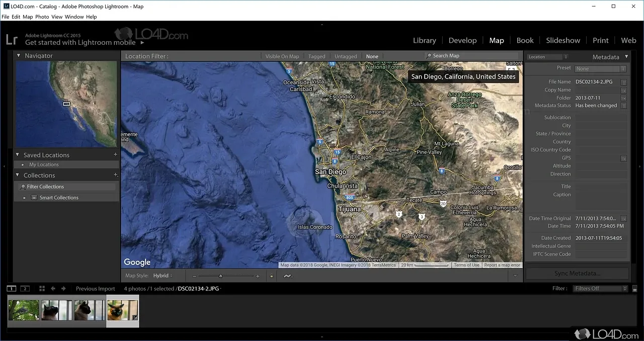This screenshot has width=644, height=341.
Task: Click the second monitor '2' icon
Action: [x=25, y=289]
